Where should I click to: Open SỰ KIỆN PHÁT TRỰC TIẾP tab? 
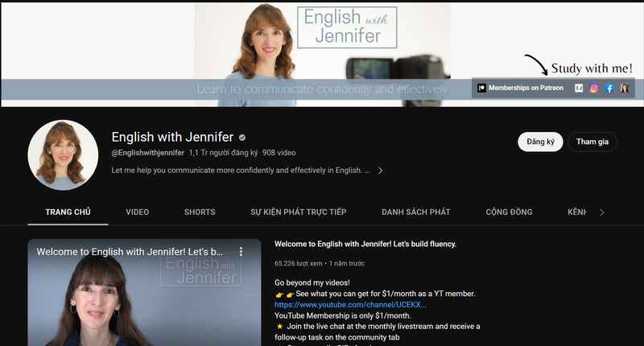tap(298, 212)
